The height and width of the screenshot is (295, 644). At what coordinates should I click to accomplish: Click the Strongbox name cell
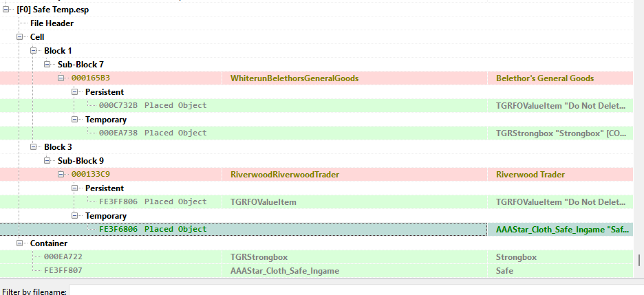click(x=516, y=257)
